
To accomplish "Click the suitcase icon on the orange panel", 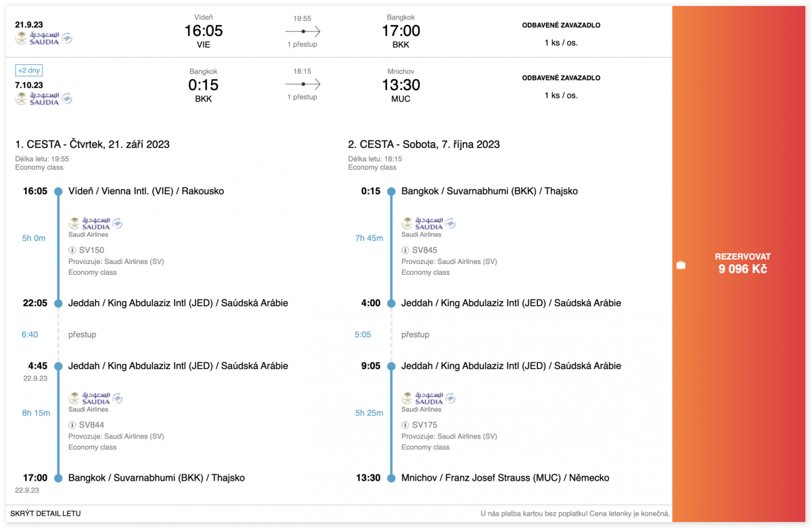I will click(x=681, y=265).
